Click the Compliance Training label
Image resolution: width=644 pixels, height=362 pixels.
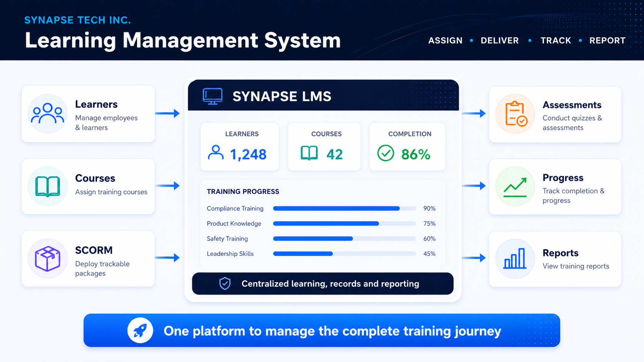coord(235,209)
